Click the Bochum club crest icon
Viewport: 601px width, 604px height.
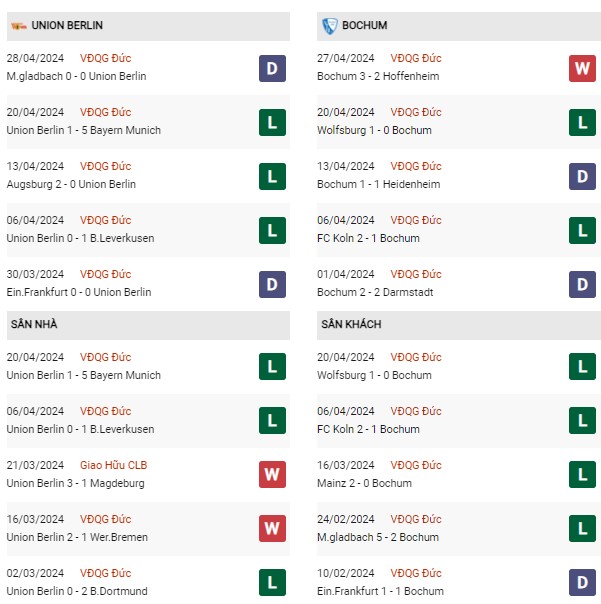pos(330,26)
